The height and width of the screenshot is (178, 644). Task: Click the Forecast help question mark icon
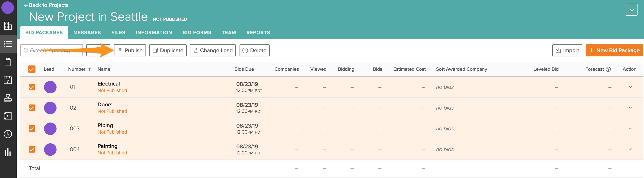click(x=608, y=69)
